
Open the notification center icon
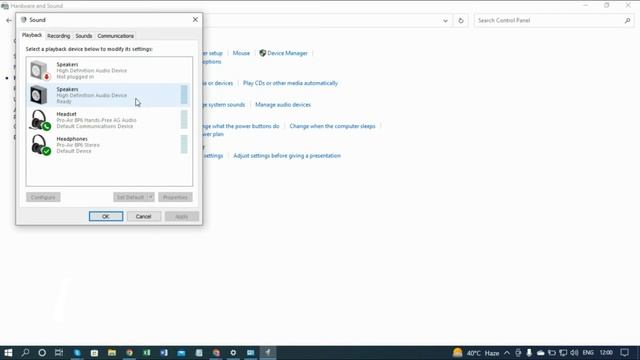pos(624,353)
